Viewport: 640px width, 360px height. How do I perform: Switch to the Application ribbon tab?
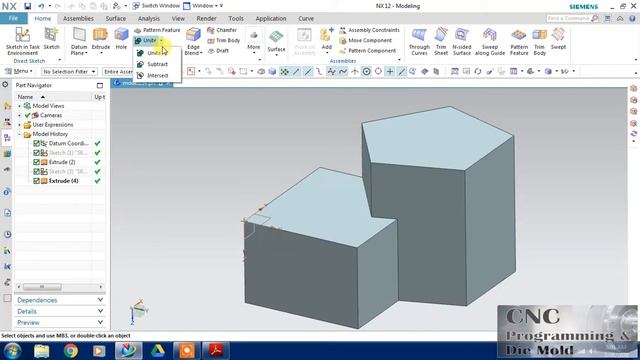271,18
